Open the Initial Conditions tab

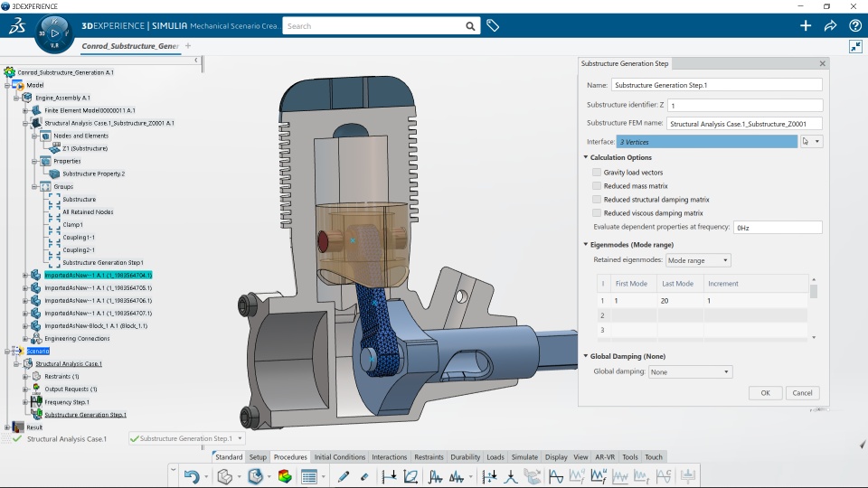(340, 457)
